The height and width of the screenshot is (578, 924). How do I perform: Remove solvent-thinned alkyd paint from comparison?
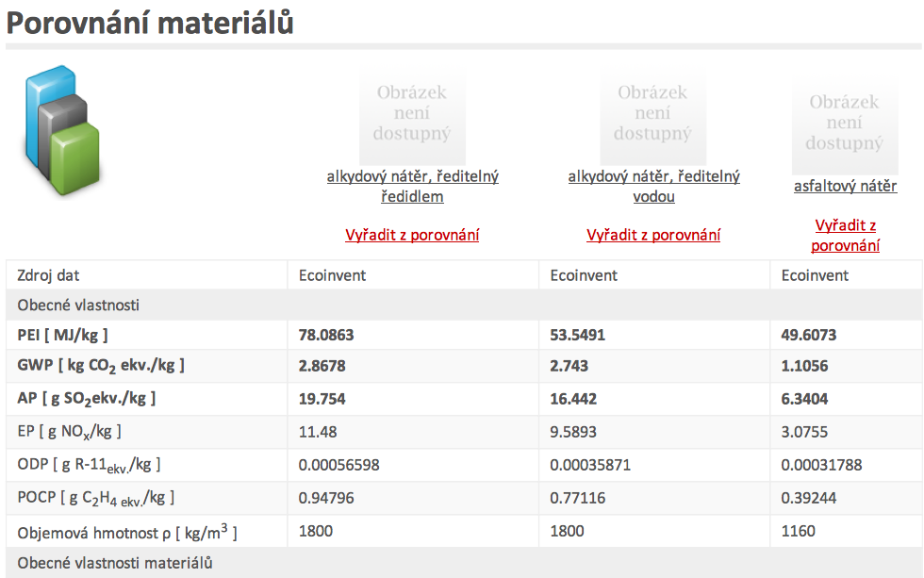click(412, 235)
